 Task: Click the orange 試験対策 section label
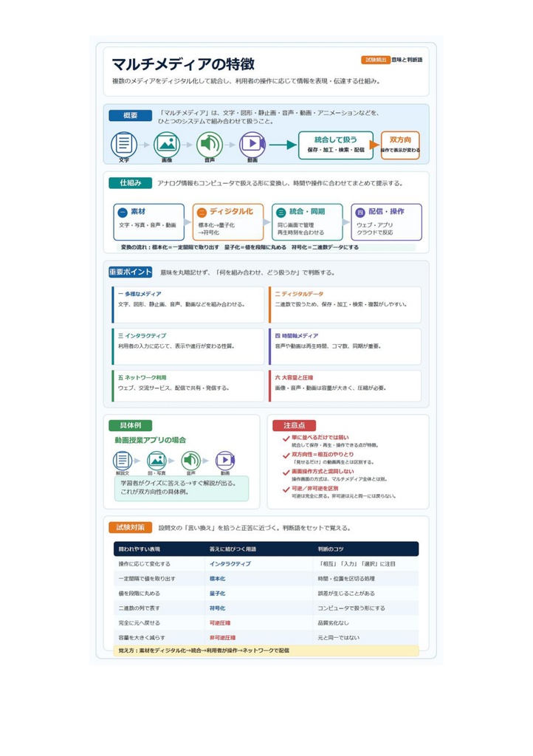click(x=130, y=527)
